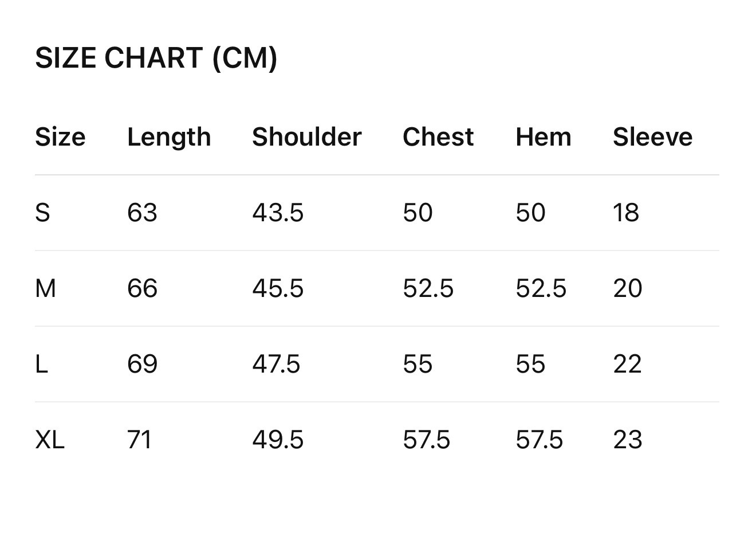Screen dimensions: 756x540
Task: Click shoulder value 47.5 in L row
Action: [x=276, y=364]
